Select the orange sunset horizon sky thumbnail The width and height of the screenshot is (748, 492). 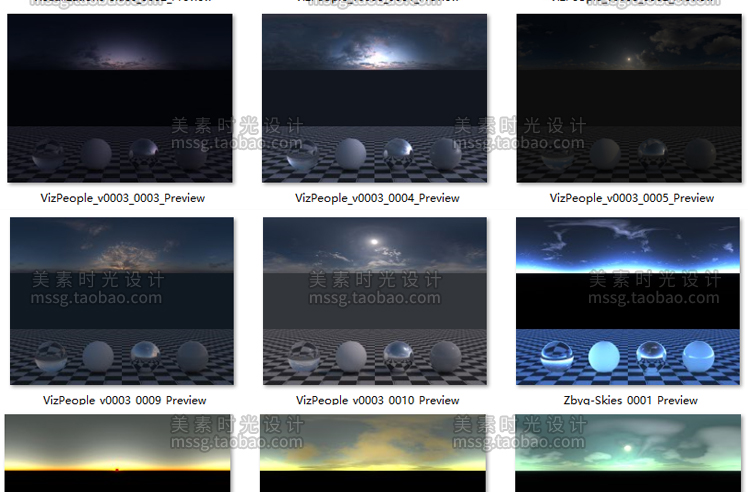coord(117,453)
